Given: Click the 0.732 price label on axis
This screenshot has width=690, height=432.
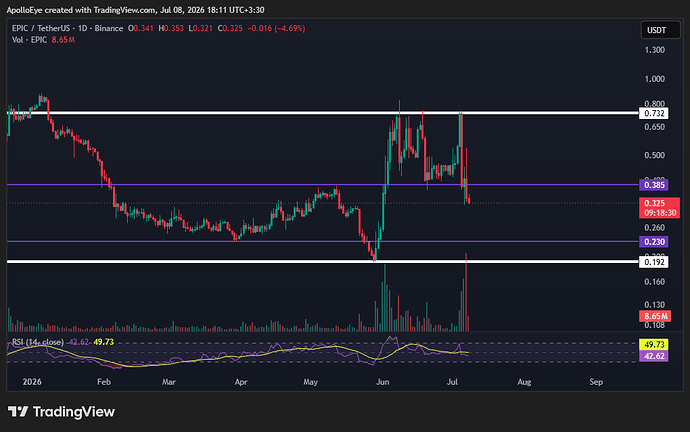Looking at the screenshot, I should click(653, 113).
